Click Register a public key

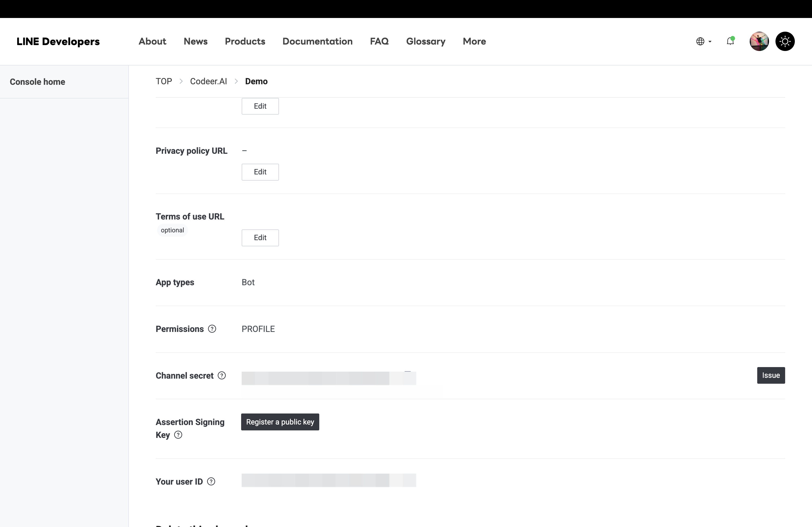point(280,422)
